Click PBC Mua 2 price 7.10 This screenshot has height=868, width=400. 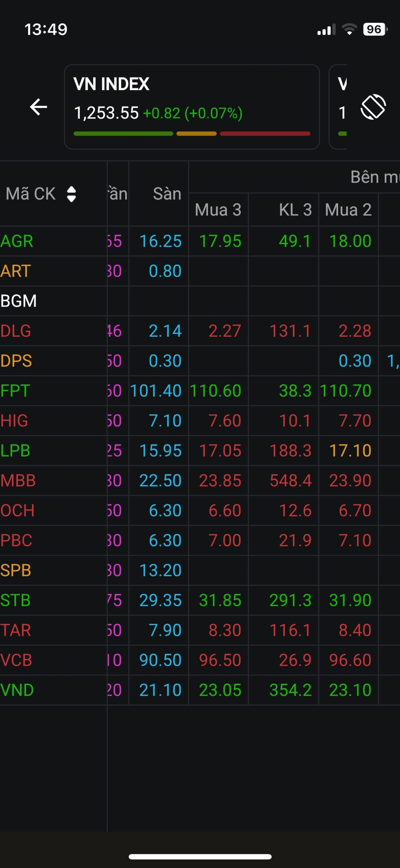[x=355, y=540]
